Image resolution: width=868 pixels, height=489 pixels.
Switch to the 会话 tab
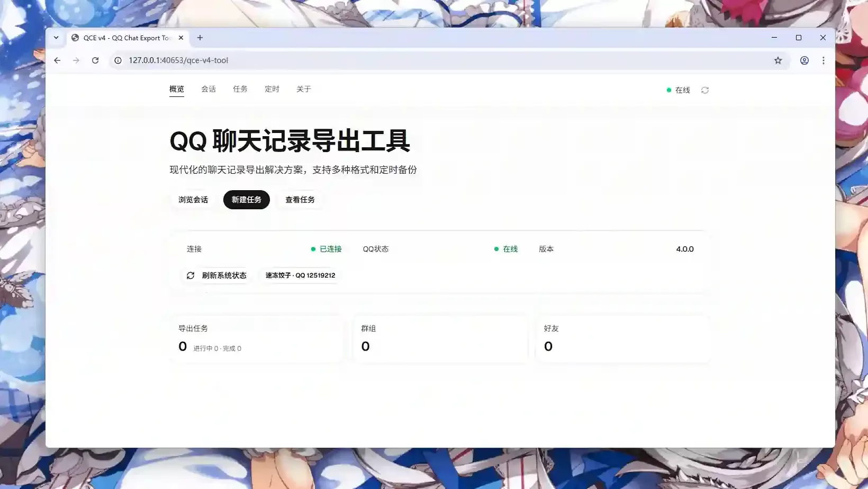[x=209, y=89]
